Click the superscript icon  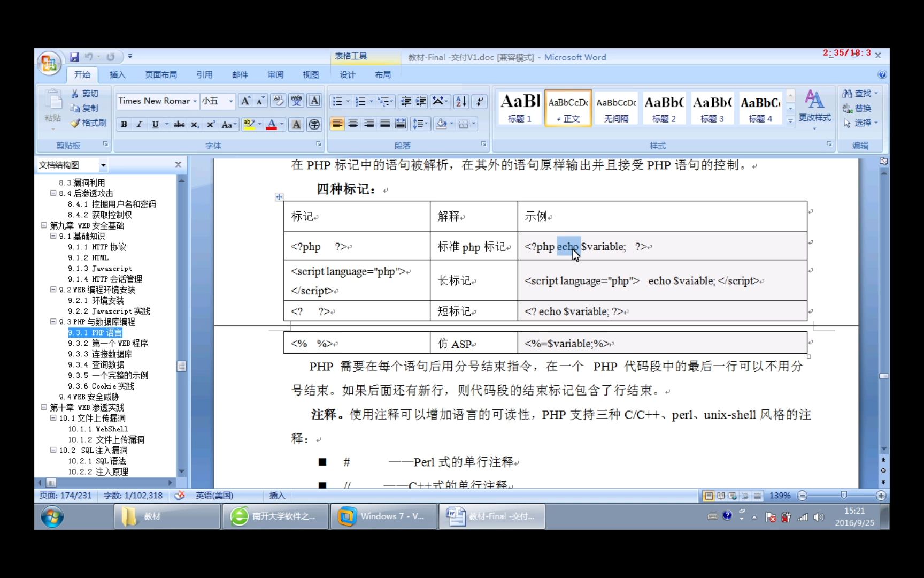(x=210, y=124)
